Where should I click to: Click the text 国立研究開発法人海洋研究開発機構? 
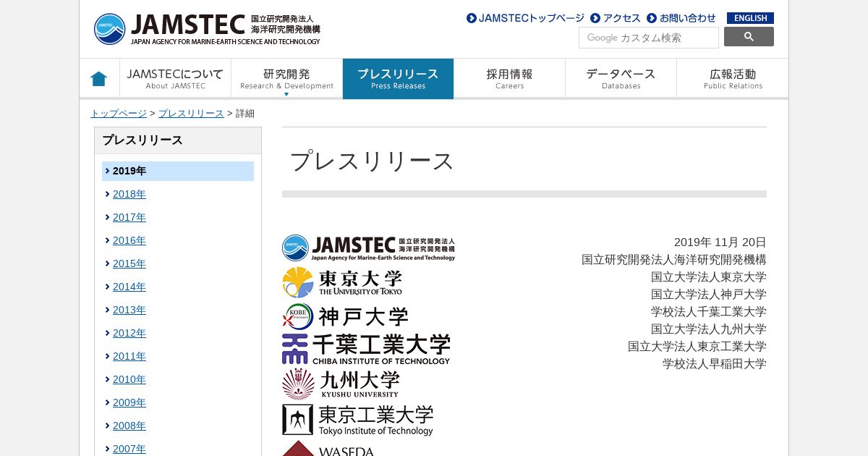(674, 260)
